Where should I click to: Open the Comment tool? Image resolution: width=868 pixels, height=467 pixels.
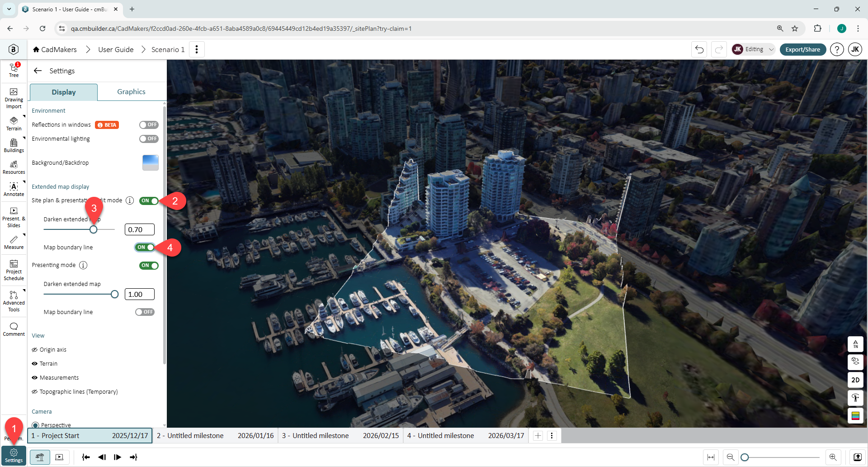tap(14, 329)
